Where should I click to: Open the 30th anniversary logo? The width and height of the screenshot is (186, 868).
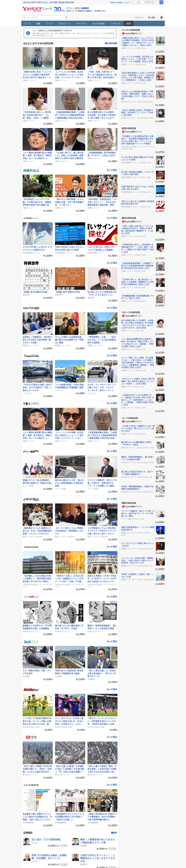click(x=59, y=9)
